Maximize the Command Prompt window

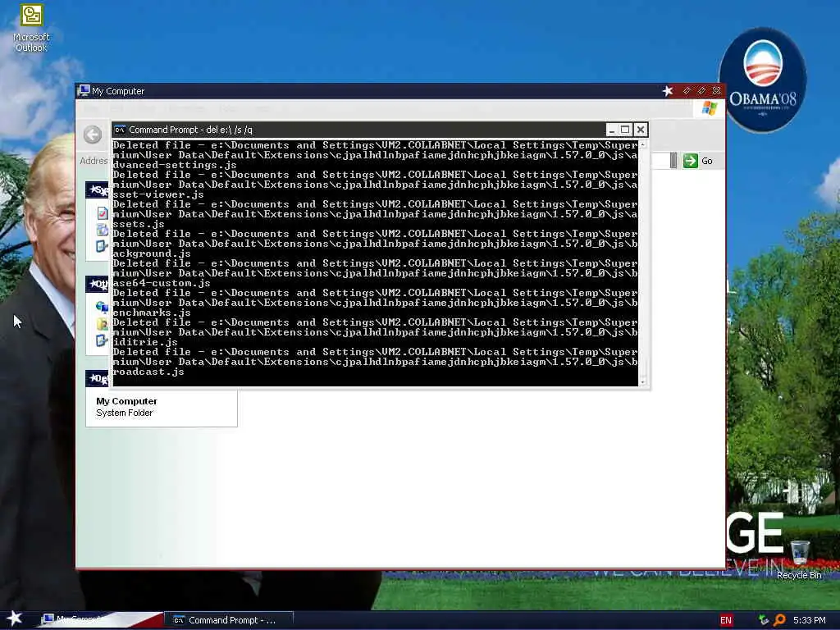[x=625, y=130]
